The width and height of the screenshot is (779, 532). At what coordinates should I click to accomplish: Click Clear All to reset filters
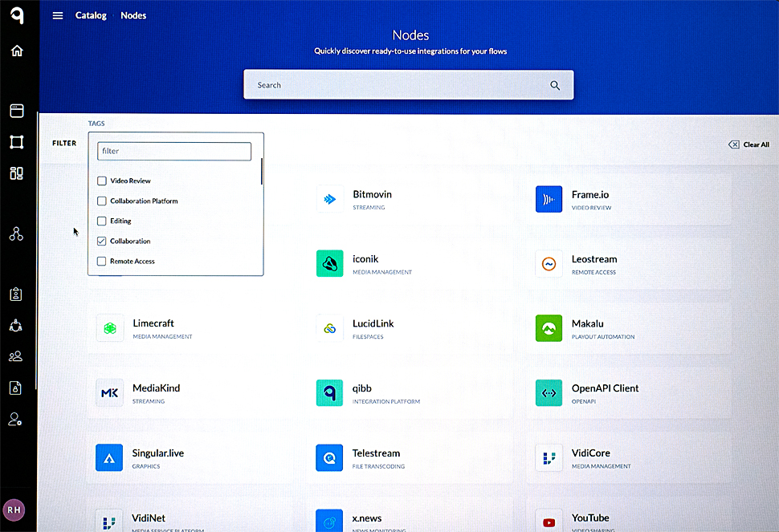point(748,144)
